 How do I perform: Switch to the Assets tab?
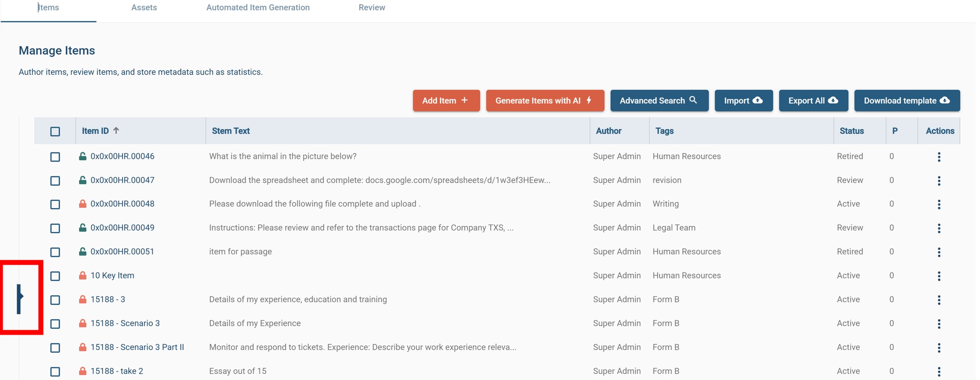pyautogui.click(x=144, y=8)
